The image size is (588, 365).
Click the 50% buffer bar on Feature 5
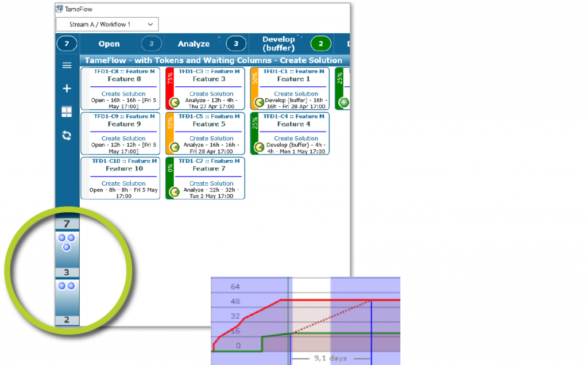click(x=170, y=133)
